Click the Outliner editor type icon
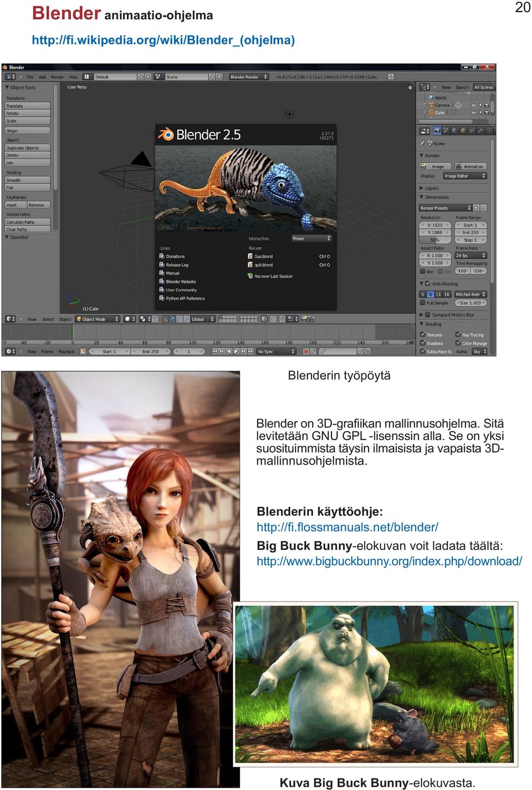The height and width of the screenshot is (790, 532). (x=424, y=87)
